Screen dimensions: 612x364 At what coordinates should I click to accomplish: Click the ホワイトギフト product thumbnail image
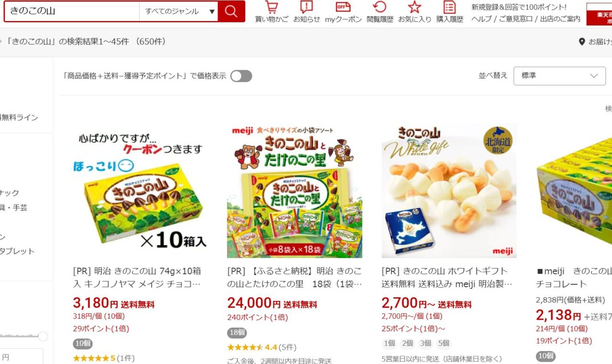[449, 191]
